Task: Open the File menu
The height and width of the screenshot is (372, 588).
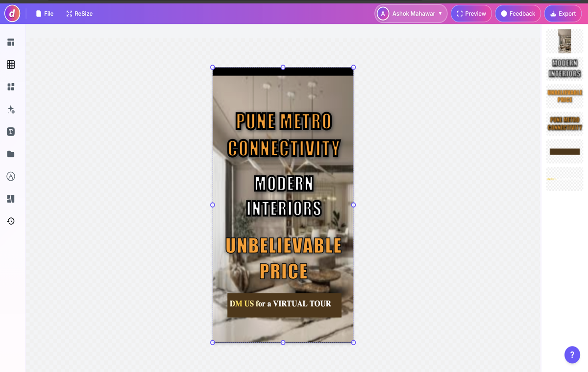Action: coord(45,13)
